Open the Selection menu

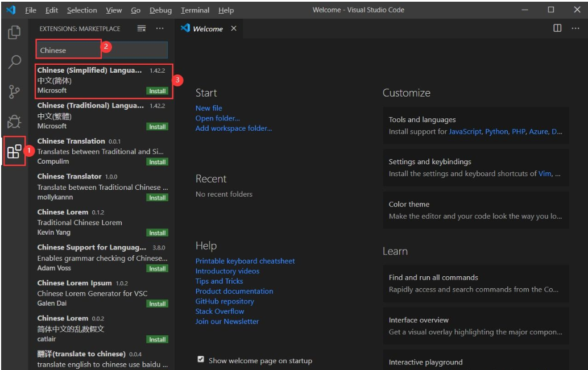click(x=82, y=10)
